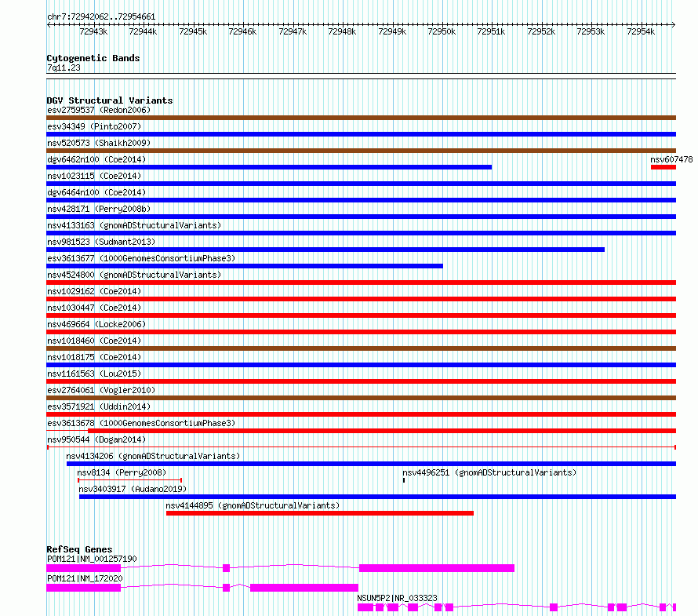The image size is (698, 616).
Task: Select the esv34349 (Pinto2007) variant label
Action: tap(94, 126)
